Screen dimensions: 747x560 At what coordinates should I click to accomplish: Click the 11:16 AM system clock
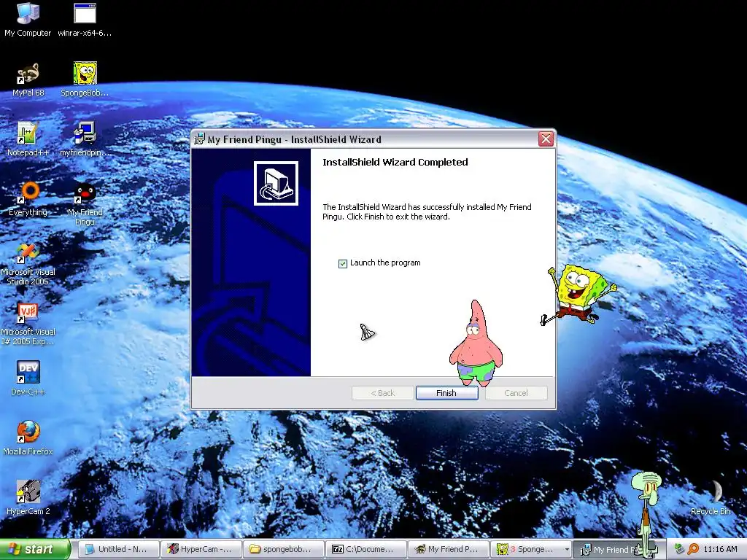click(x=720, y=549)
